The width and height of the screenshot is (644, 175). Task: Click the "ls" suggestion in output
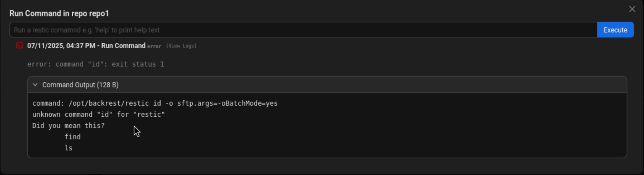coord(68,148)
